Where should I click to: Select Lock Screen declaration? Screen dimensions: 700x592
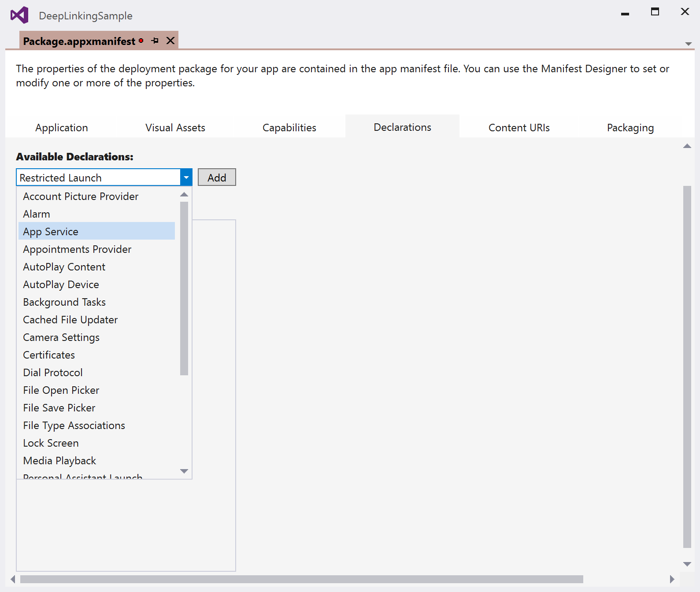(x=97, y=443)
